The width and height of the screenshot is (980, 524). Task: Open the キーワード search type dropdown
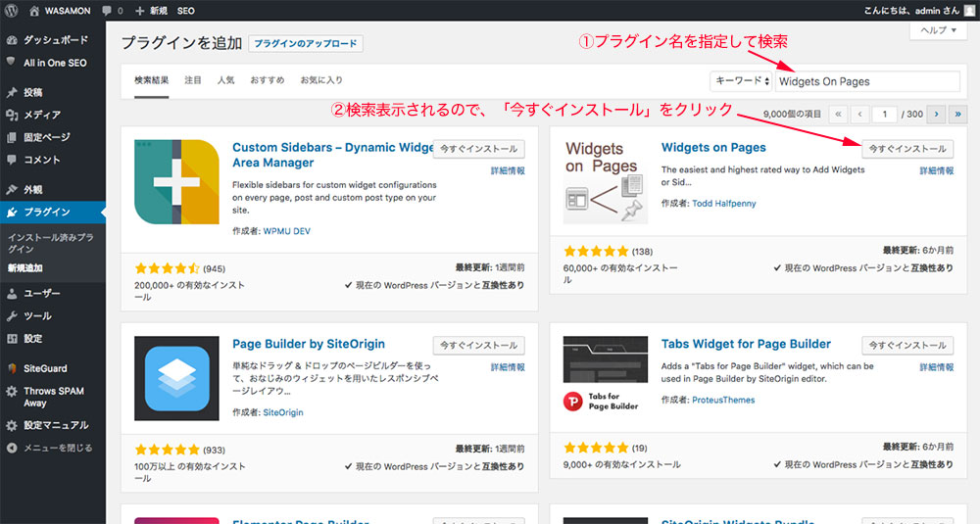click(741, 81)
